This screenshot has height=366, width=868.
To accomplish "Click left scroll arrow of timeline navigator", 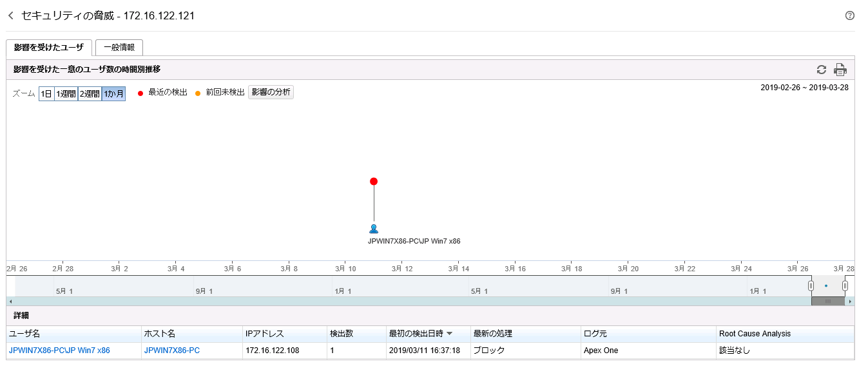I will (x=10, y=301).
